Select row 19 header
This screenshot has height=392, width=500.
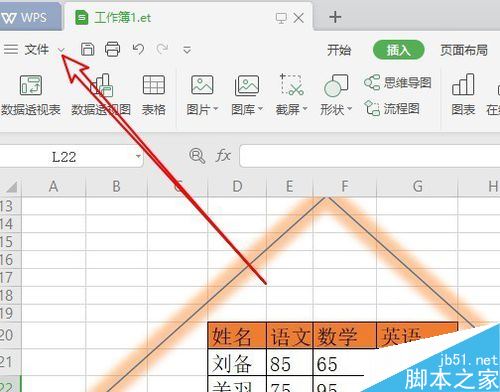coord(10,313)
